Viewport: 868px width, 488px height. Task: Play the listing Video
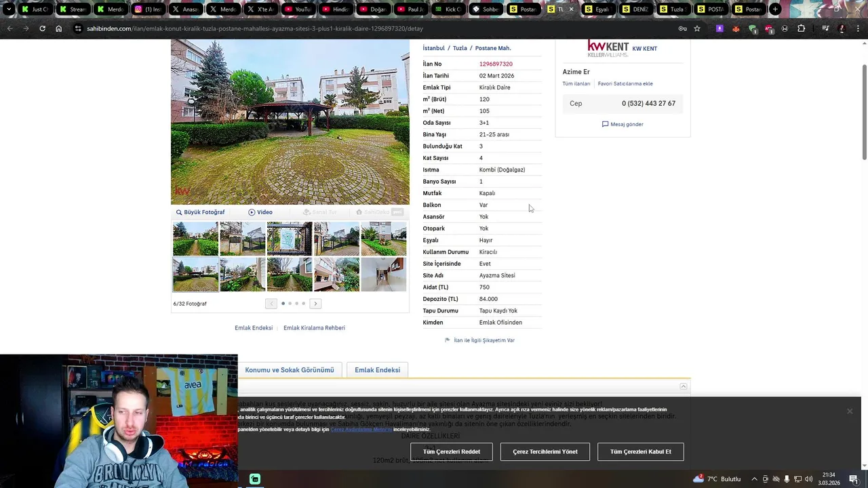pyautogui.click(x=260, y=212)
